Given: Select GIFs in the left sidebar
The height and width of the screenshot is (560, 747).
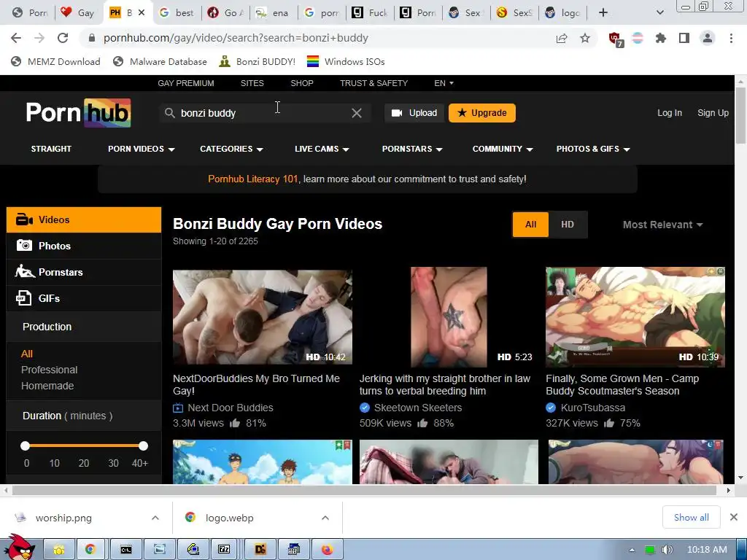Looking at the screenshot, I should pos(84,298).
